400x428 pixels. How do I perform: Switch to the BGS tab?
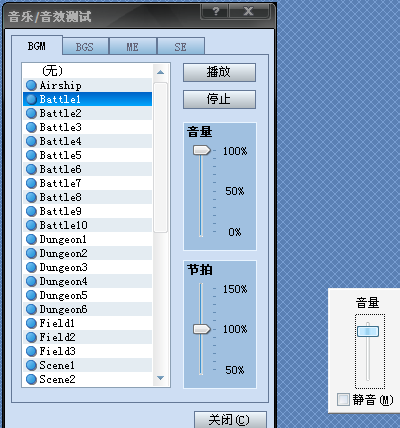tap(85, 47)
